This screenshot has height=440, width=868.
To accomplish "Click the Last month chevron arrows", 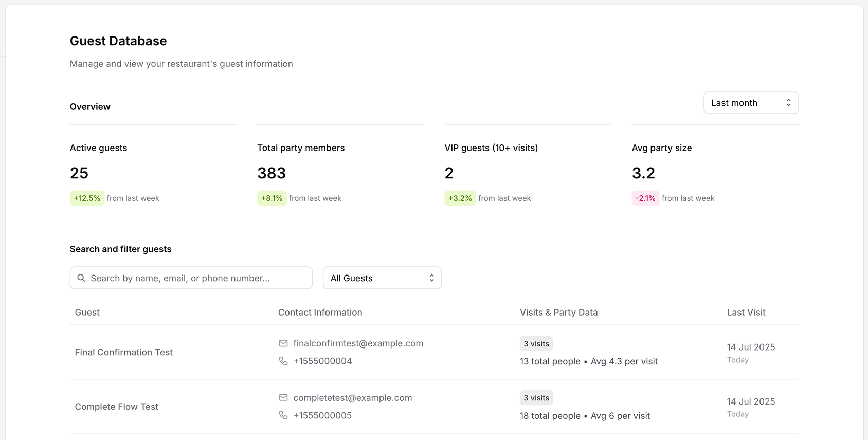I will pyautogui.click(x=788, y=103).
